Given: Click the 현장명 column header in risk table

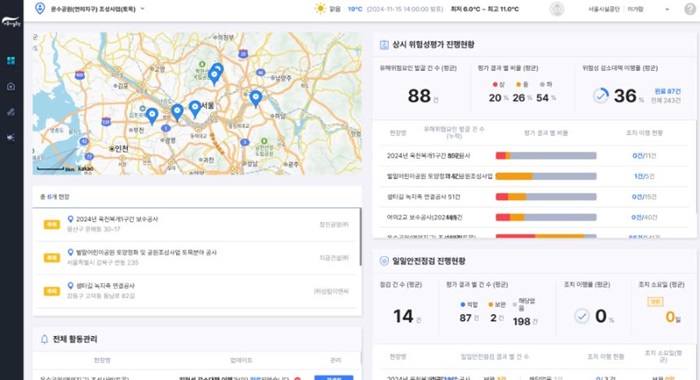Looking at the screenshot, I should tap(398, 133).
